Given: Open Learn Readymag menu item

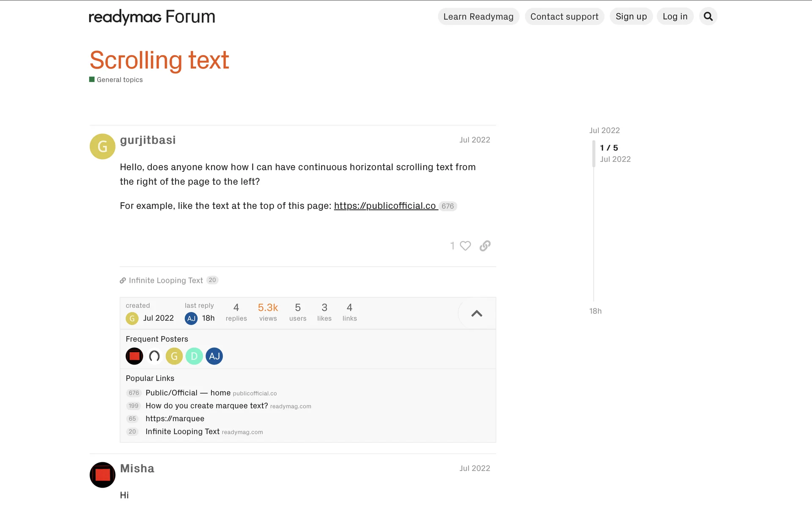Looking at the screenshot, I should [x=478, y=17].
